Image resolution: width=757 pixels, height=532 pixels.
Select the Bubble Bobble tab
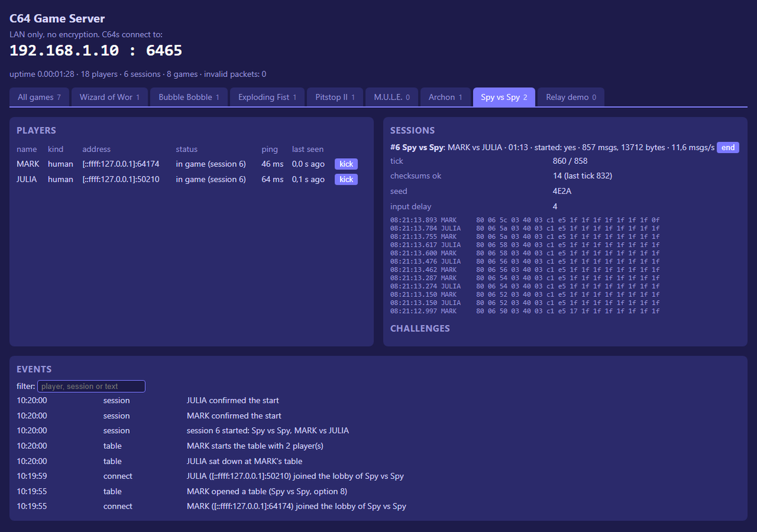click(x=189, y=97)
